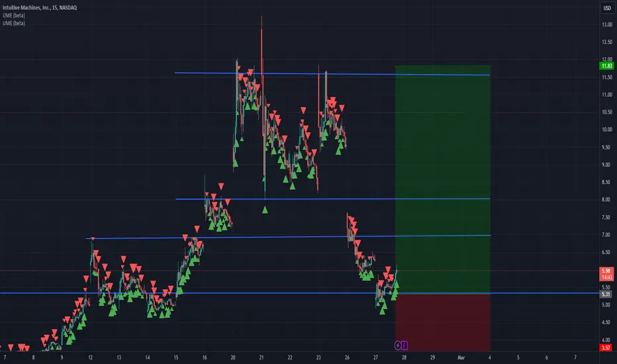The image size is (617, 364).
Task: Click the 13.00 price axis label
Action: tap(607, 24)
